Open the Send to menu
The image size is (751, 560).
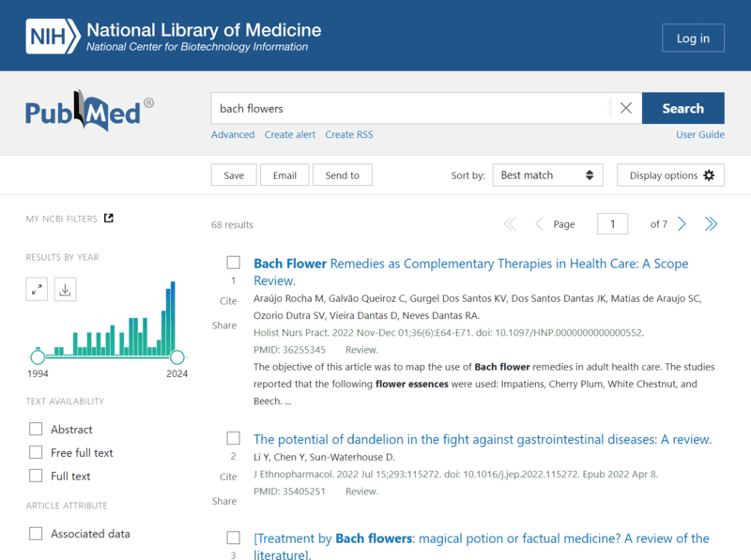pos(343,175)
